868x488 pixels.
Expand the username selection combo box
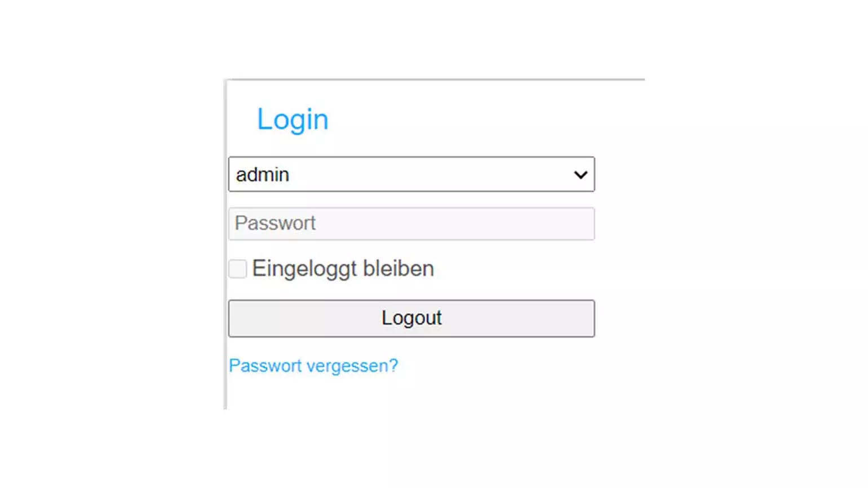411,175
